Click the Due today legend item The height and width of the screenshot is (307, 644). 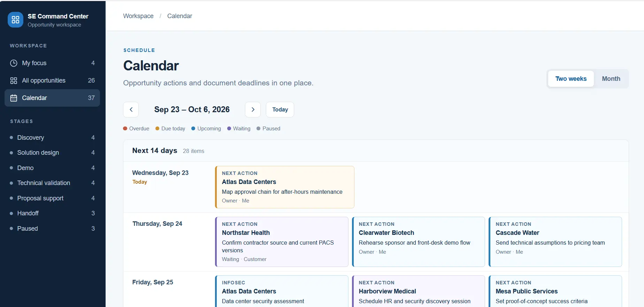170,129
